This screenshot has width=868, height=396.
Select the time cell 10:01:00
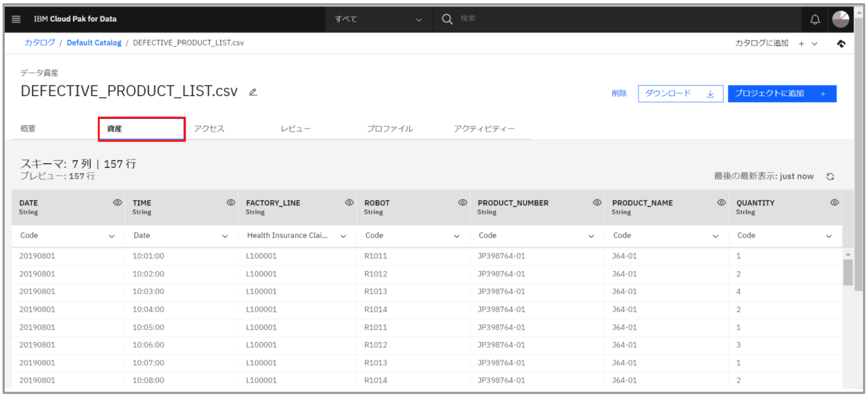[149, 256]
